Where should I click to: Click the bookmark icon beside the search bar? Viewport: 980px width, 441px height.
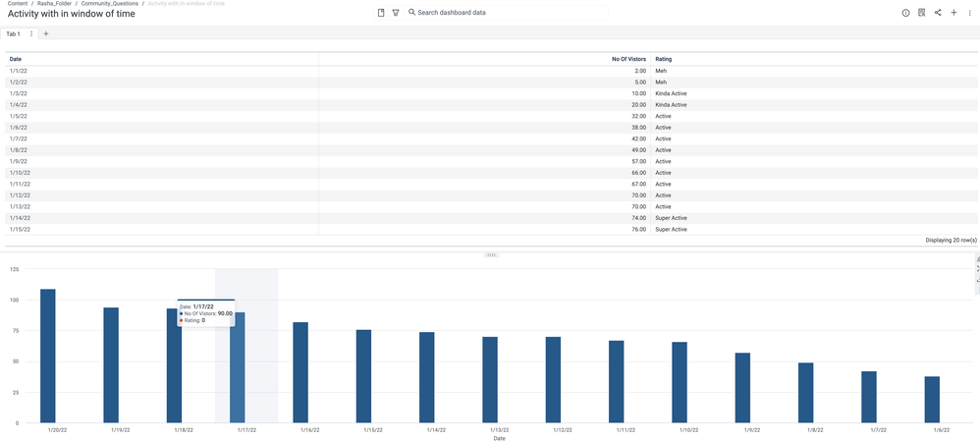pos(381,13)
